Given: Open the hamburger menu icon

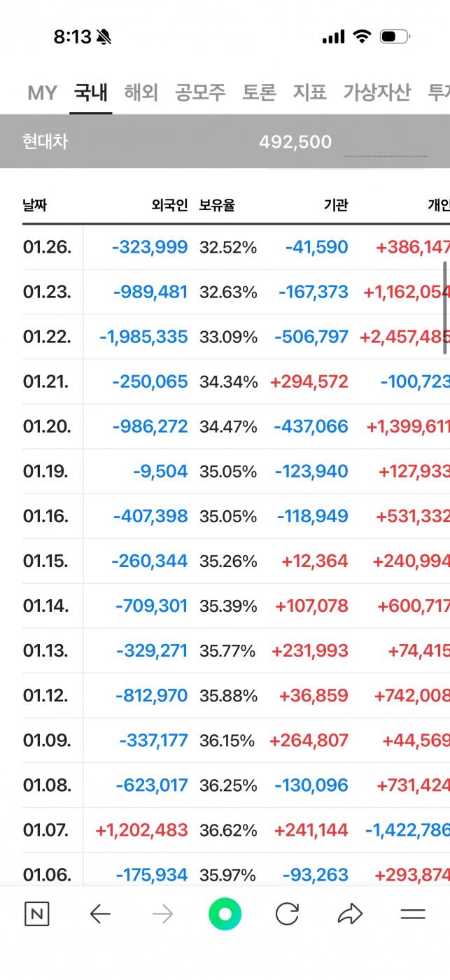Looking at the screenshot, I should coord(413,913).
